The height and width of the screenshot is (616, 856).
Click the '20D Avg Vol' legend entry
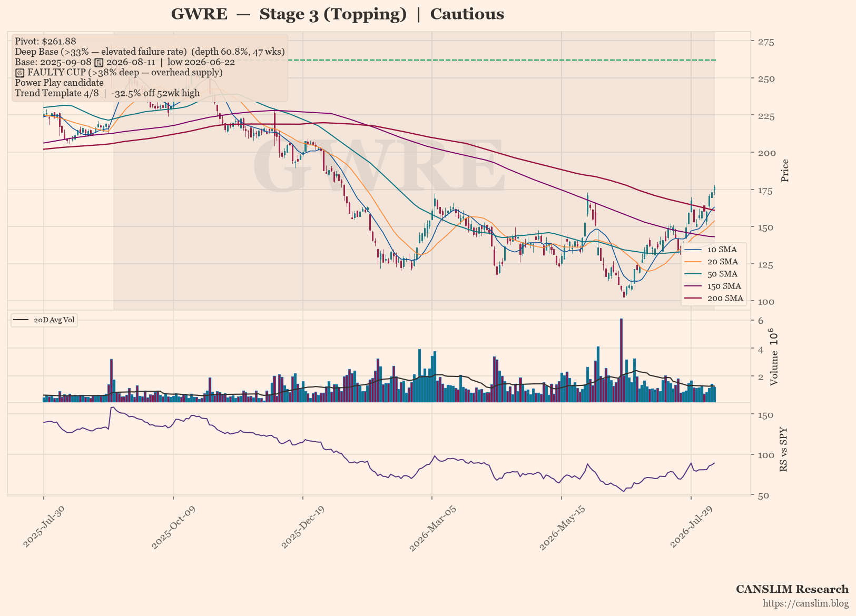pos(44,320)
